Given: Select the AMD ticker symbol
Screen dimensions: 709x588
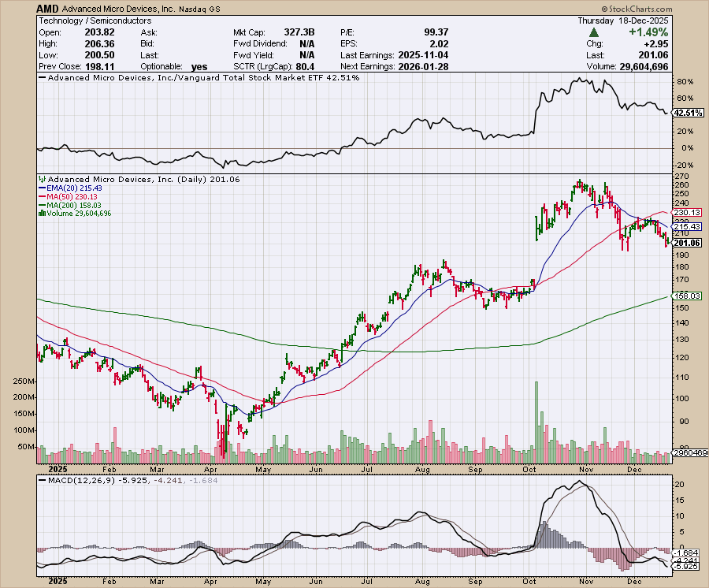Looking at the screenshot, I should point(47,9).
